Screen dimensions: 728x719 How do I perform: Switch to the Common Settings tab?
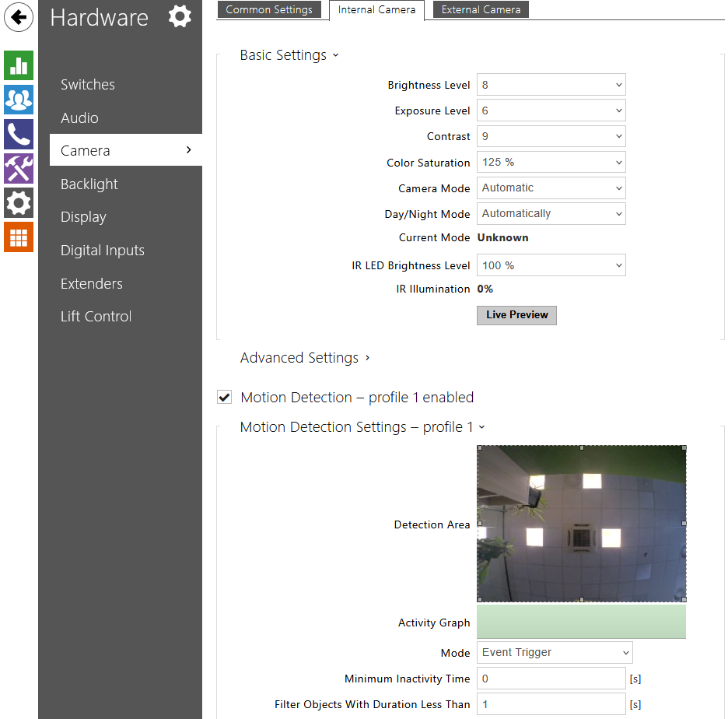(269, 9)
